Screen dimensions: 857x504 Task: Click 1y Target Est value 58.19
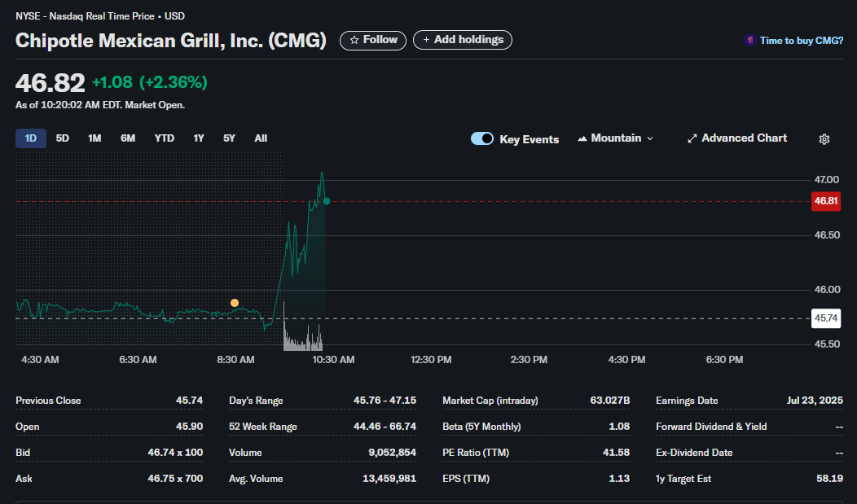point(829,478)
